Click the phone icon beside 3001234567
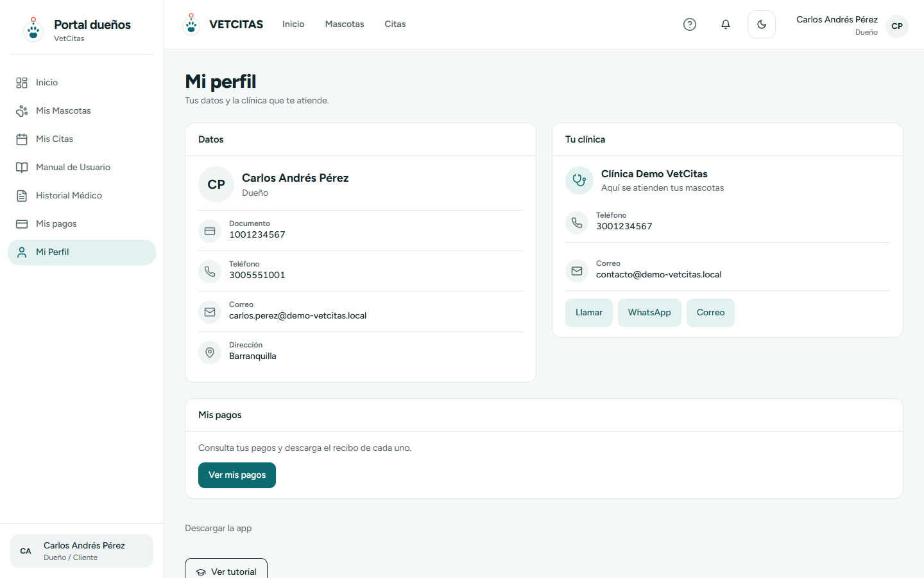The height and width of the screenshot is (578, 924). click(x=577, y=223)
